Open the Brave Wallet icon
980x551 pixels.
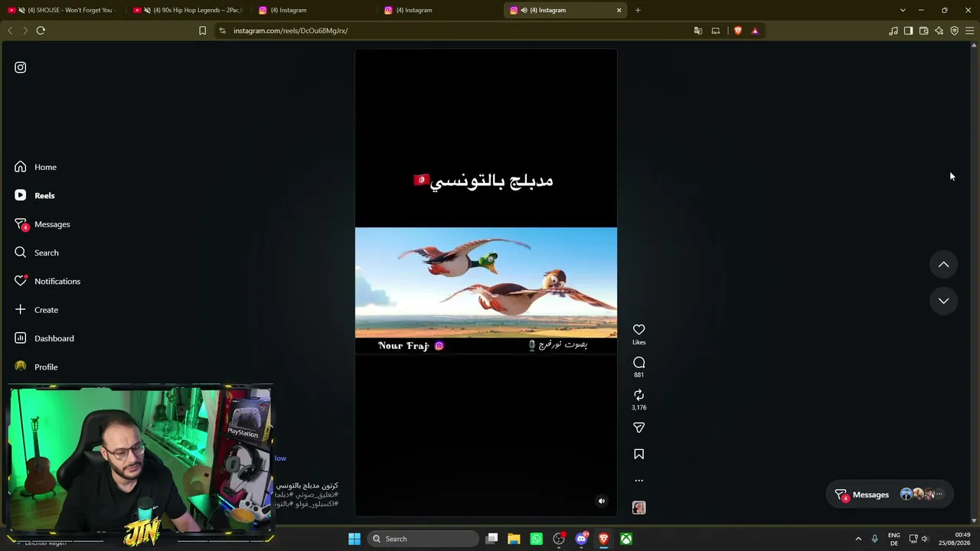click(923, 31)
